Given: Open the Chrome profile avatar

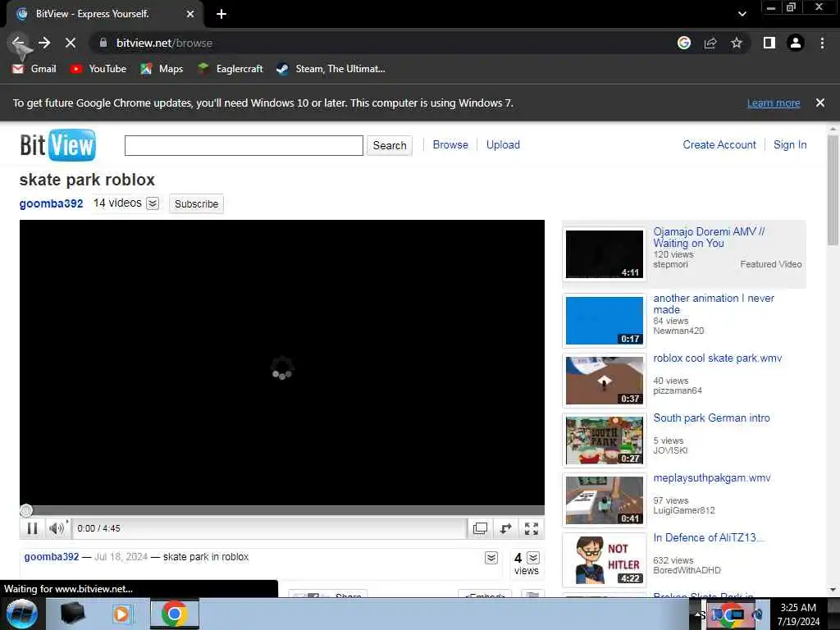Looking at the screenshot, I should tap(796, 43).
